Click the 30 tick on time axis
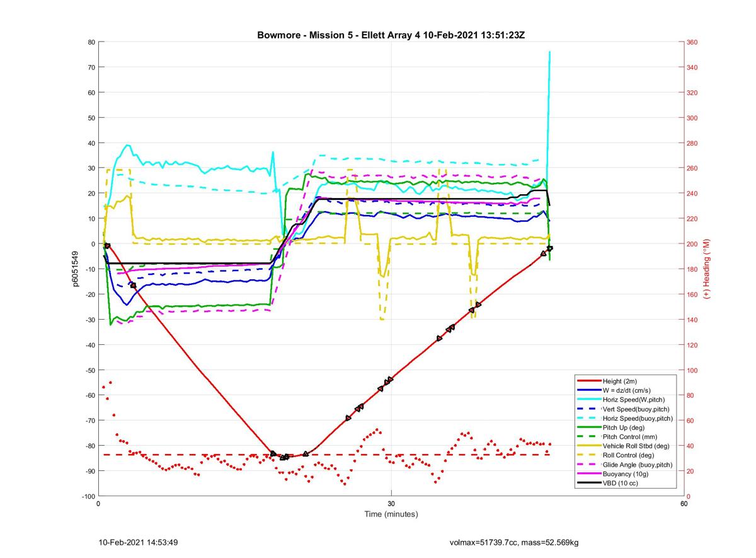The width and height of the screenshot is (756, 558). tap(391, 503)
